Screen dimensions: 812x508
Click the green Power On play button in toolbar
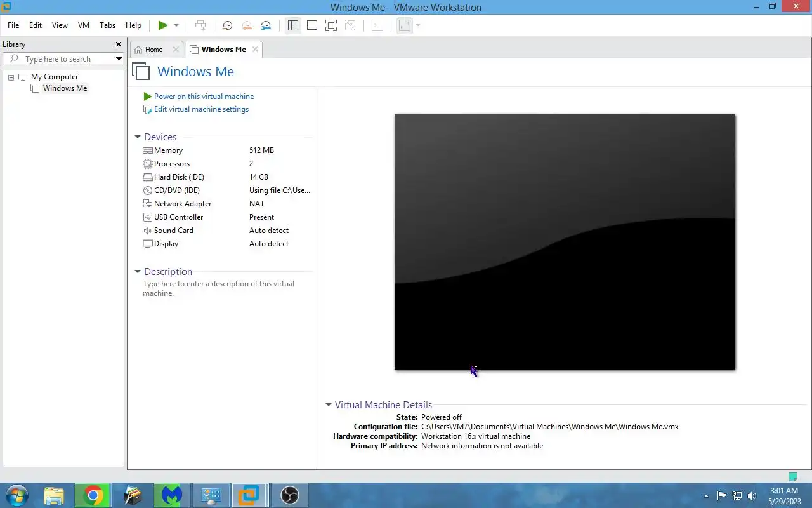point(163,25)
